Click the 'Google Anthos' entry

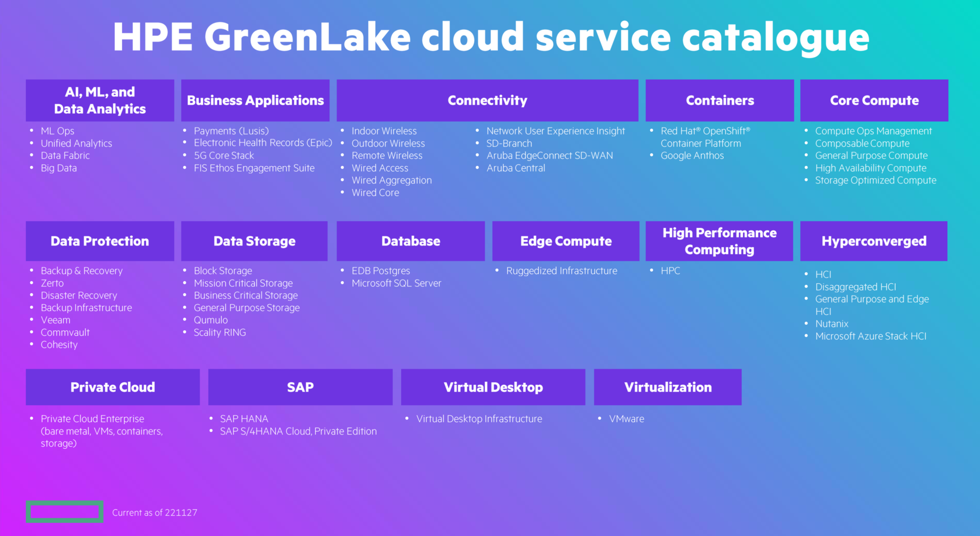(x=692, y=156)
